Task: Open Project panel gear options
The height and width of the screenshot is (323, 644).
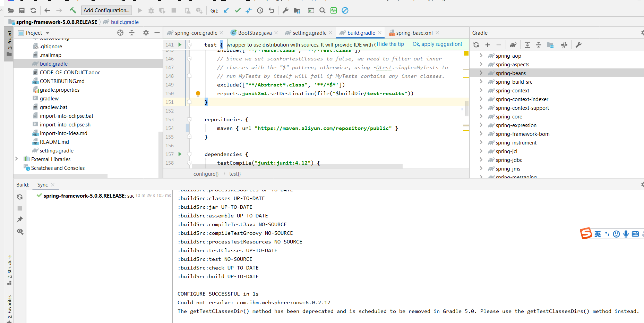Action: (x=146, y=33)
